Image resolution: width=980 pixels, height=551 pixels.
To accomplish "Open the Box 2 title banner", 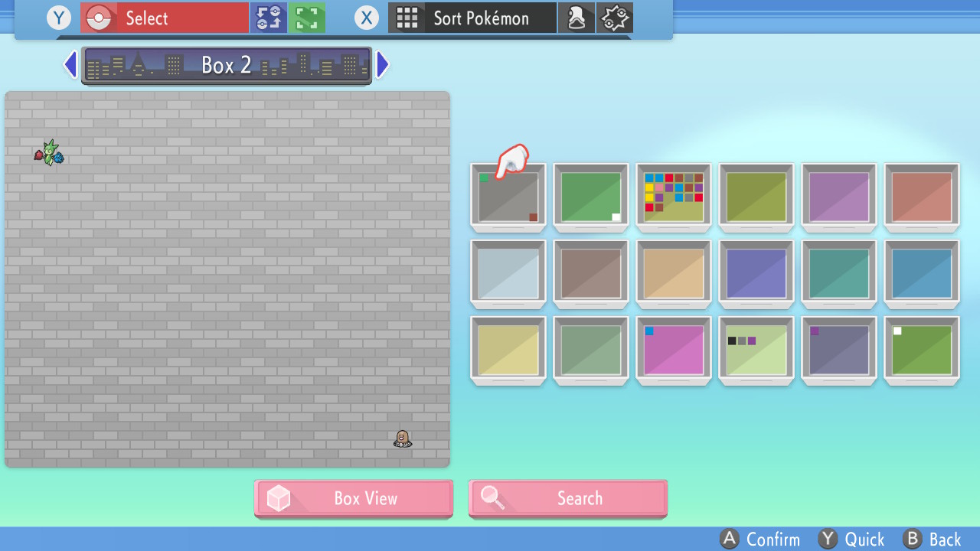I will (x=226, y=64).
